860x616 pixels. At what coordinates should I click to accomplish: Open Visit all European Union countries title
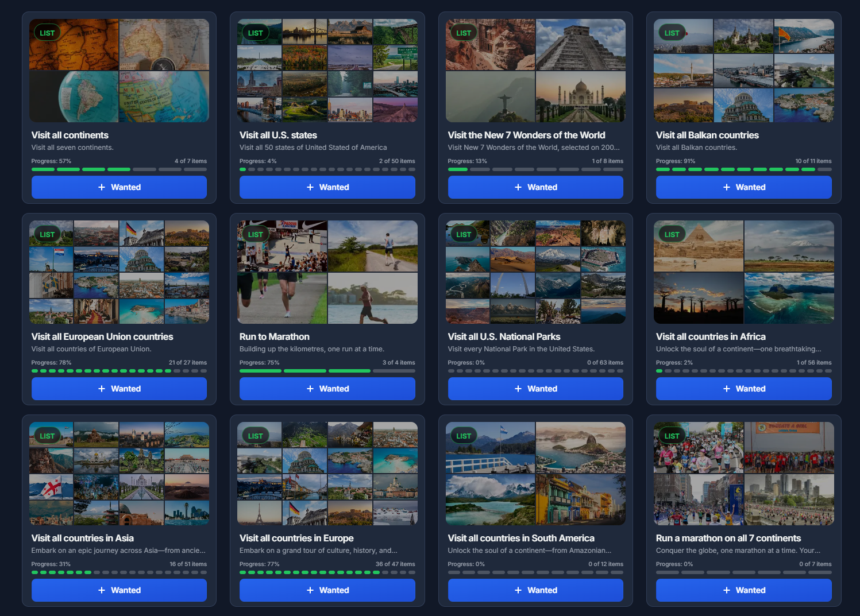pos(102,337)
